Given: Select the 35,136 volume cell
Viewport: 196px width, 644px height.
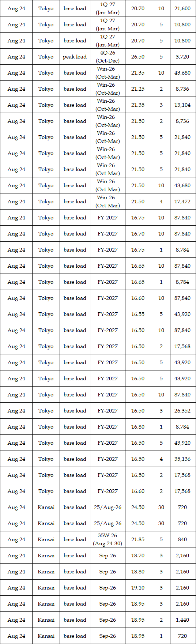Looking at the screenshot, I should coord(182,459).
